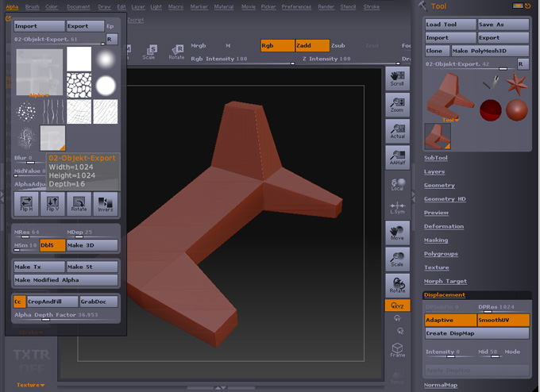Toggle the Adaptive displacement option

tap(450, 320)
